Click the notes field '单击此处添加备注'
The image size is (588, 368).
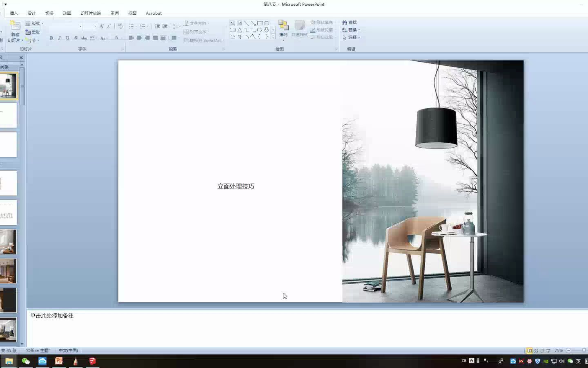click(x=52, y=316)
